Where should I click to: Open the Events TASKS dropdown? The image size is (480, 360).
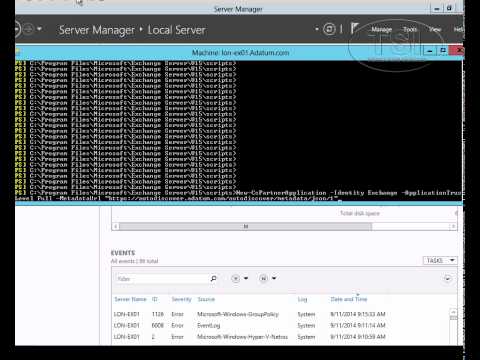440,260
